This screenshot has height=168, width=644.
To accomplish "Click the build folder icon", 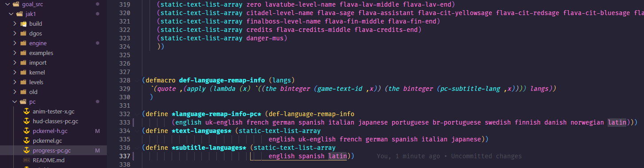I will (24, 24).
